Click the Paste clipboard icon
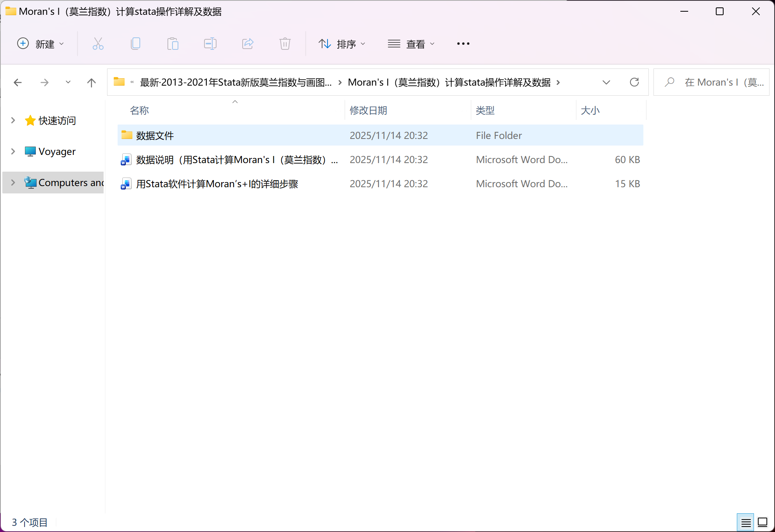This screenshot has height=532, width=775. [173, 44]
